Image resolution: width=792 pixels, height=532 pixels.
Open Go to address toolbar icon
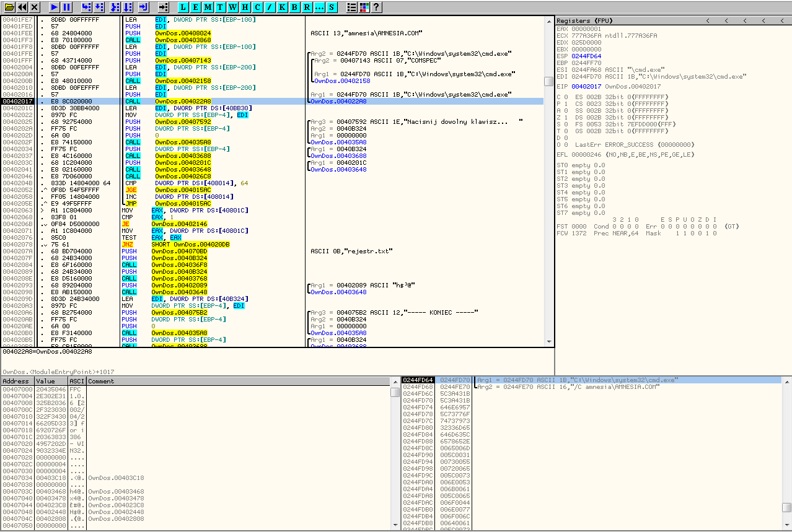click(x=163, y=7)
